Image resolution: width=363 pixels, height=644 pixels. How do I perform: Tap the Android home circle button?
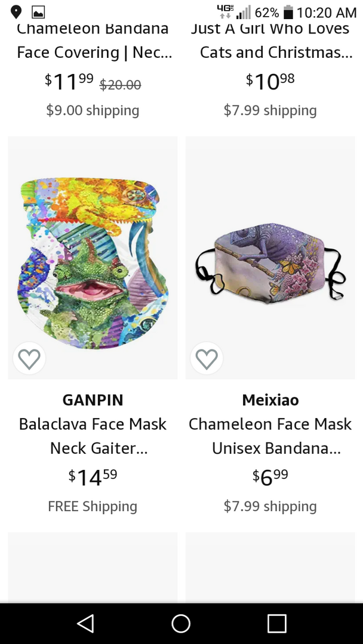pos(181,624)
